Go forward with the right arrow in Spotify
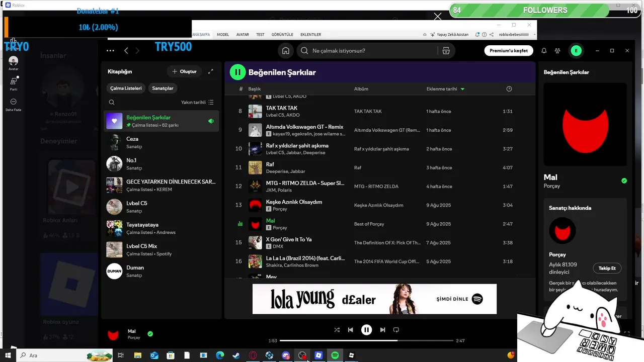 pyautogui.click(x=137, y=51)
